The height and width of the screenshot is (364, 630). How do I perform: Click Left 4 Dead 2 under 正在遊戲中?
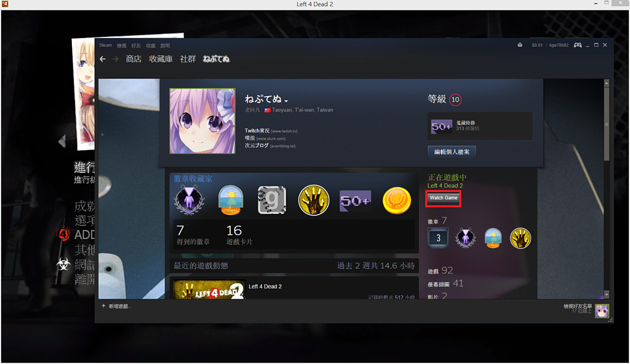coord(445,186)
